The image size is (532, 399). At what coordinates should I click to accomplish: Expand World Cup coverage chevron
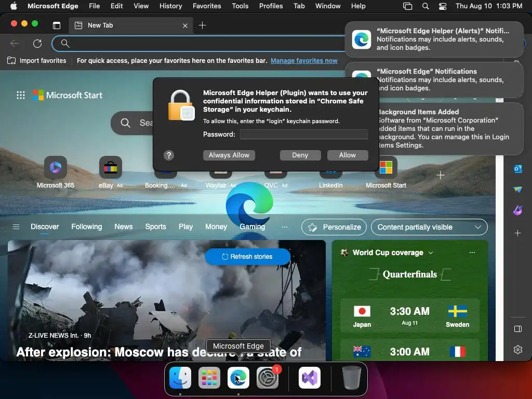point(431,253)
